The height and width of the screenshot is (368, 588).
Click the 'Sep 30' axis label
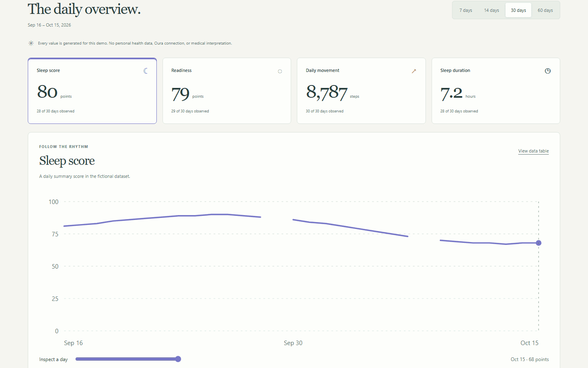pos(293,343)
